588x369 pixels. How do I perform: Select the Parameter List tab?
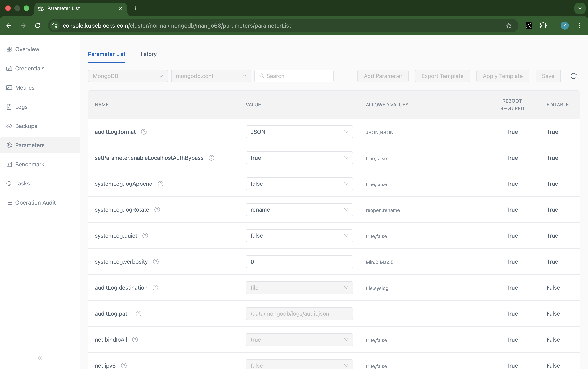click(106, 54)
